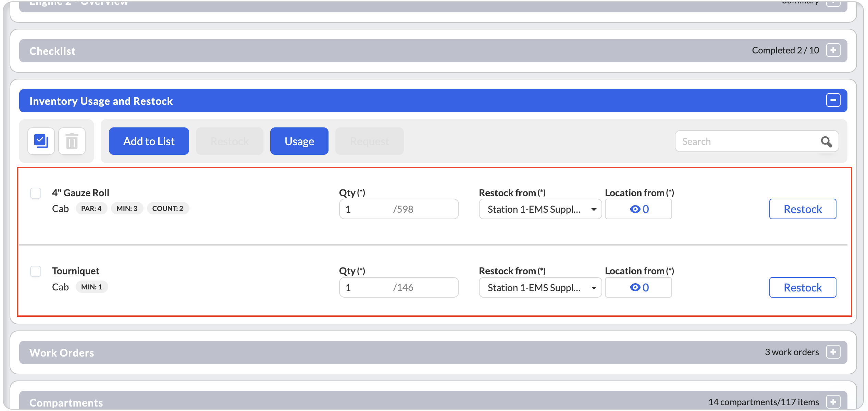868x411 pixels.
Task: Click the Add to List button
Action: [x=149, y=141]
